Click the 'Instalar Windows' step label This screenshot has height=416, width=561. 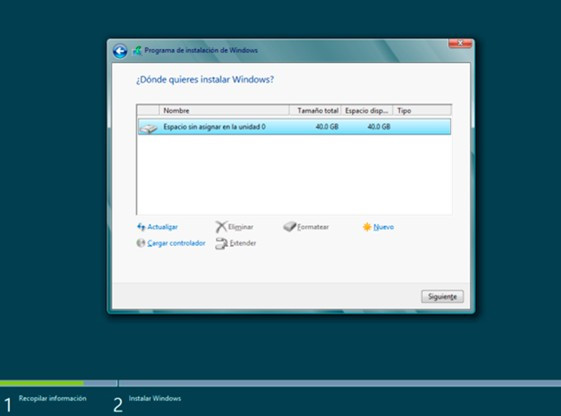[x=155, y=398]
